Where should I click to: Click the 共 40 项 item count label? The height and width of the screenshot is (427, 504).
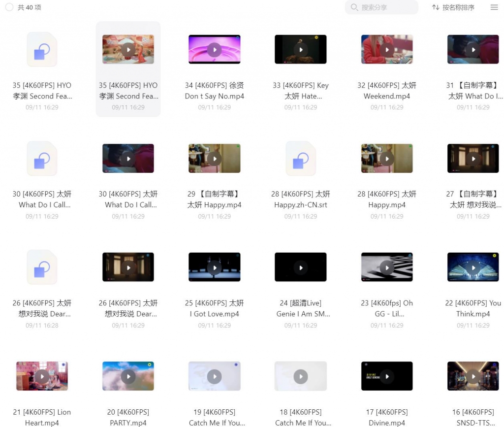29,7
